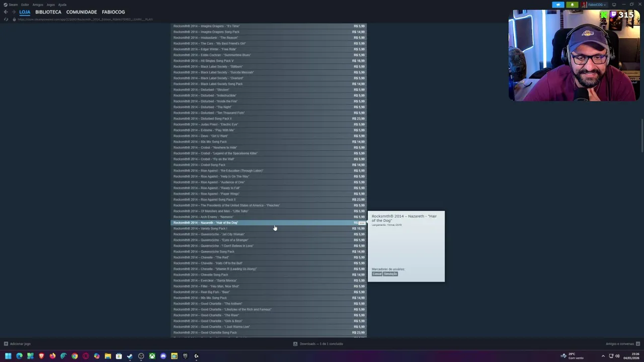
Task: Go back with the Steam back arrow
Action: 6,12
